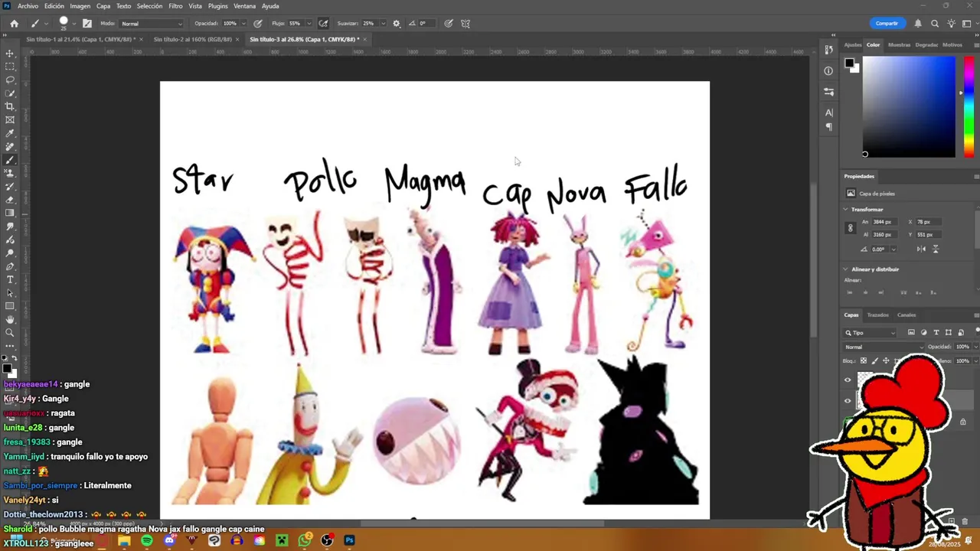Image resolution: width=980 pixels, height=551 pixels.
Task: Toggle pressure control for opacity
Action: pyautogui.click(x=258, y=23)
